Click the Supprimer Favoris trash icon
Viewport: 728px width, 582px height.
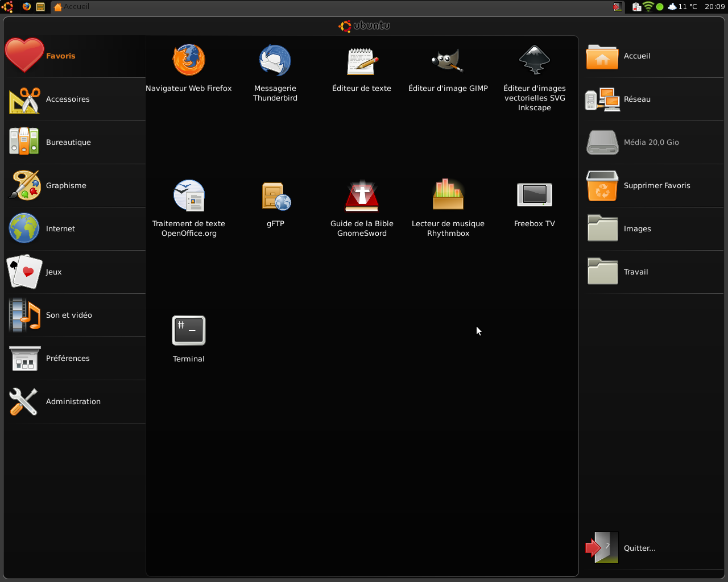(x=653, y=185)
